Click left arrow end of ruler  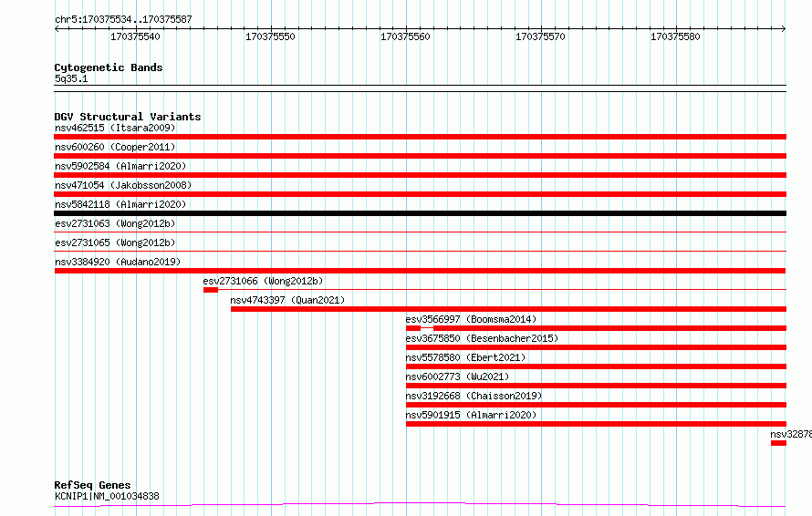(57, 28)
